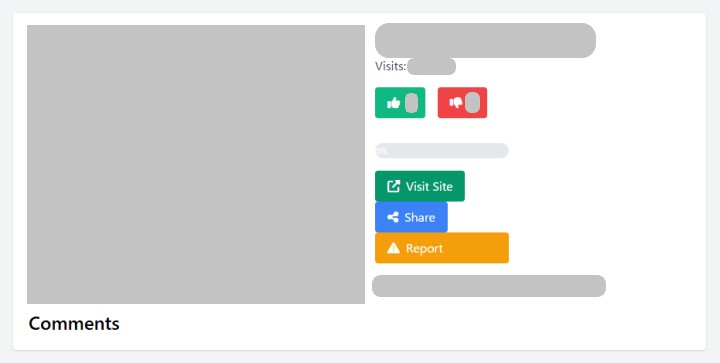This screenshot has width=720, height=363.
Task: Click the green like button background
Action: (400, 102)
